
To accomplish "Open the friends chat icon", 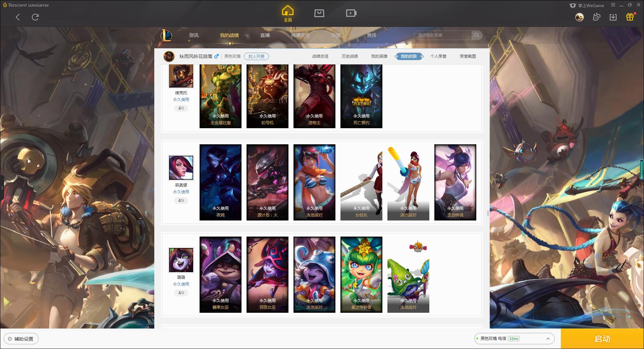I will pos(596,17).
